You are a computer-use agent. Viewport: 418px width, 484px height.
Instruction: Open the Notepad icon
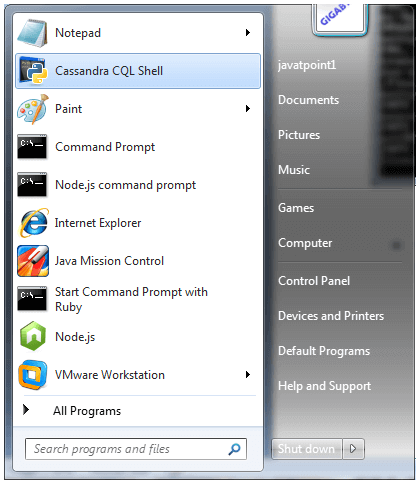pos(32,33)
